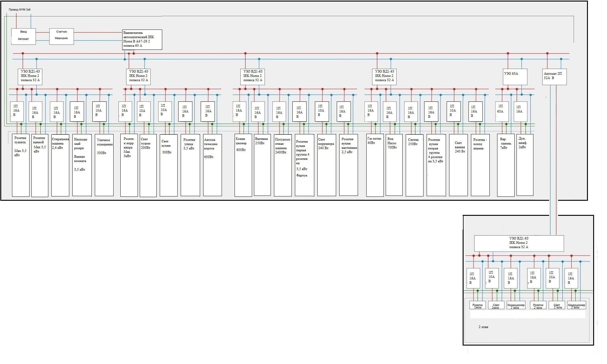Select the Дух. шкаф 2кВт box
607x364 pixels.
(525, 165)
